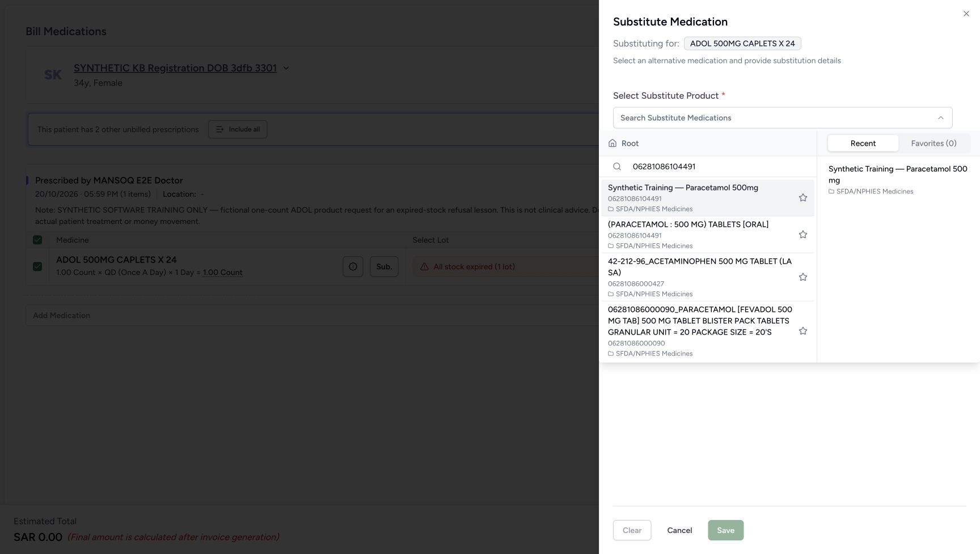Switch to the Favorites (0) tab
Screen dimensions: 980x554
[933, 143]
